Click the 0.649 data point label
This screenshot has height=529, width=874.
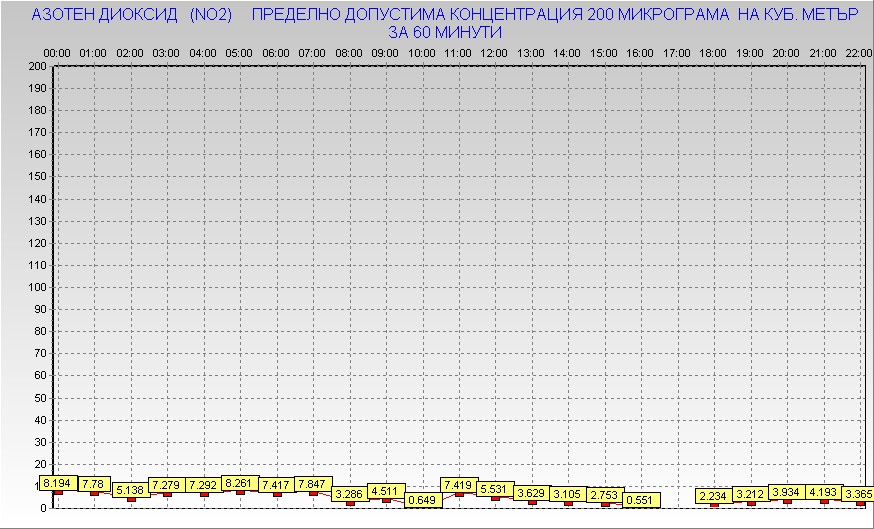coord(423,500)
